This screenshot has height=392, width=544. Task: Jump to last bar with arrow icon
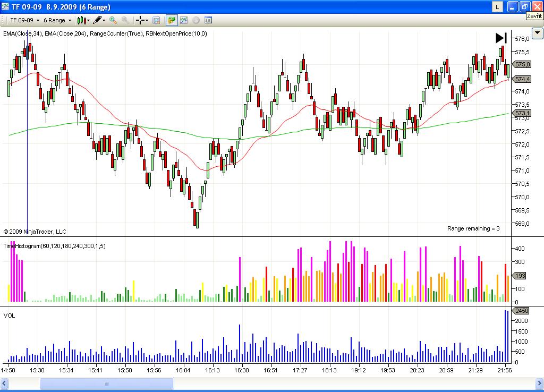pyautogui.click(x=500, y=38)
